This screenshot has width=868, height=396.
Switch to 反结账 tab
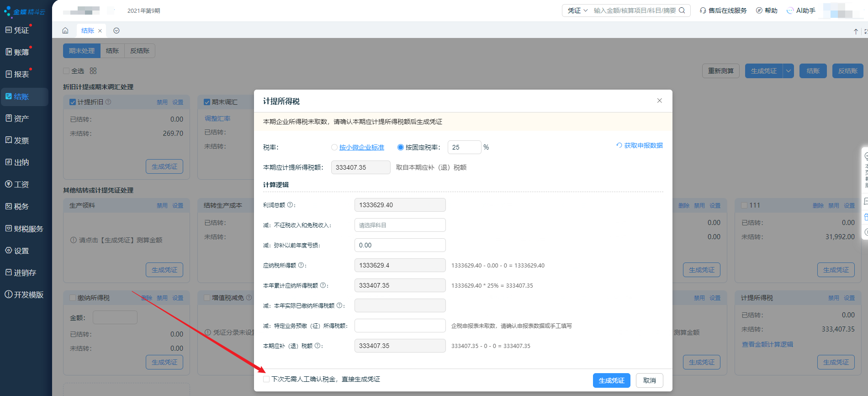(x=140, y=51)
